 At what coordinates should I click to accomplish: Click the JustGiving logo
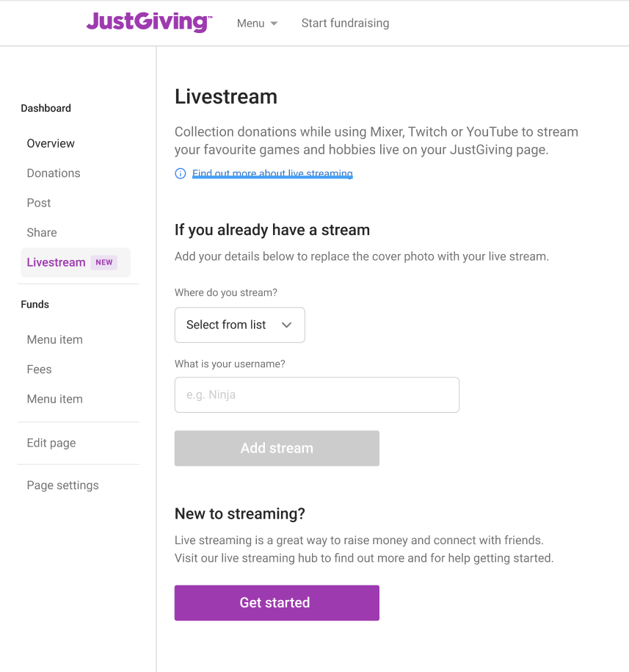point(149,22)
